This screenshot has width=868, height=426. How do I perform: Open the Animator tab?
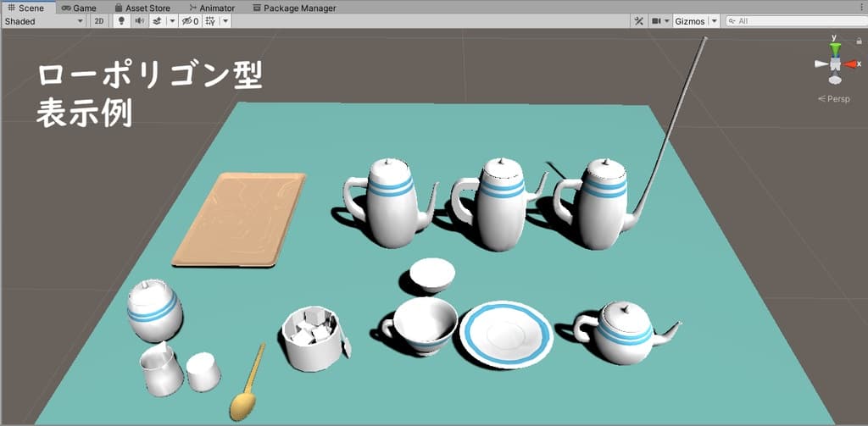213,8
